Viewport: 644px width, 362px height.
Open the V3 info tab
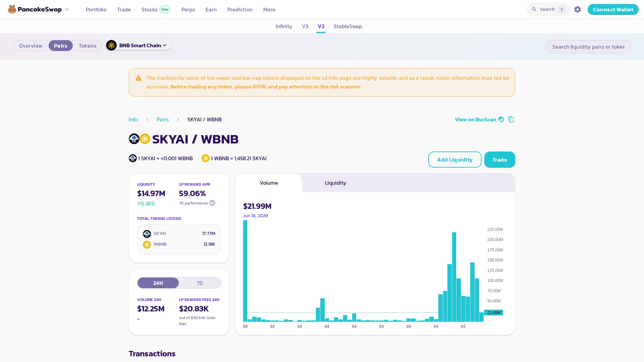coord(305,26)
